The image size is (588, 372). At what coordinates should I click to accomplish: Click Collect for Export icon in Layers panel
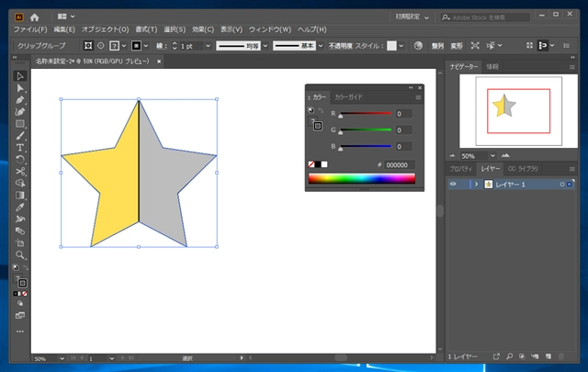point(496,356)
